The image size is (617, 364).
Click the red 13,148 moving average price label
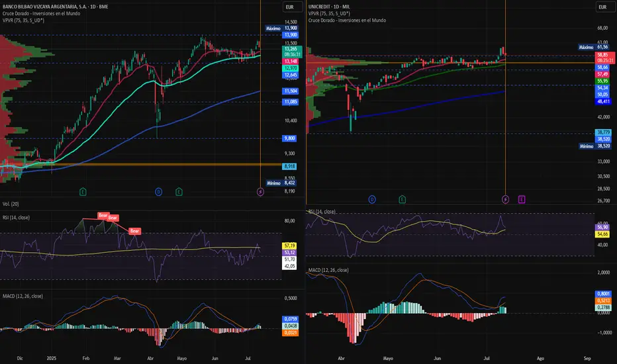(291, 62)
